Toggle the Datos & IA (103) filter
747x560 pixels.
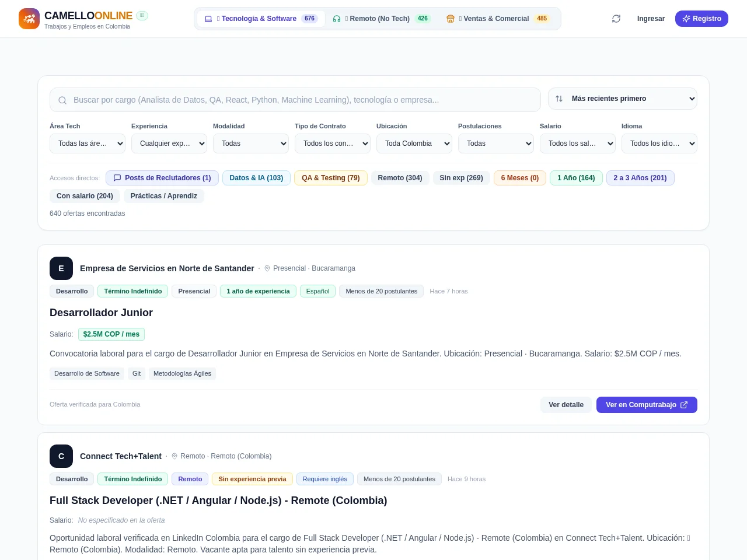(256, 178)
